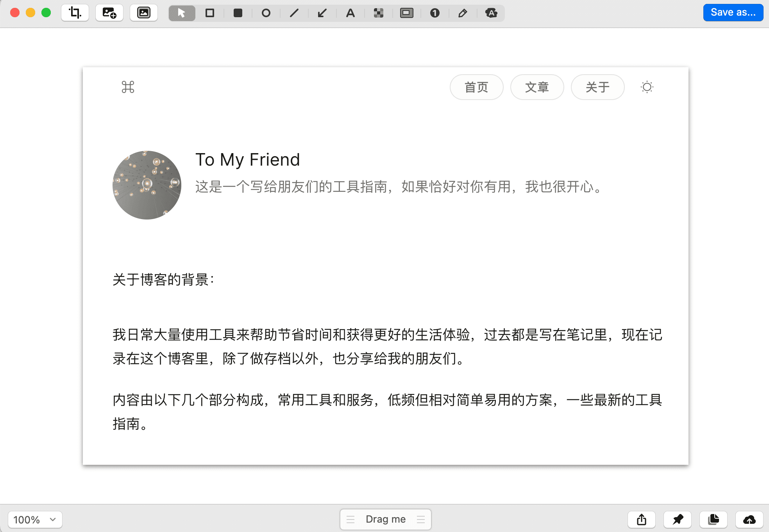Select the line tool
Viewport: 769px width, 532px height.
tap(294, 13)
